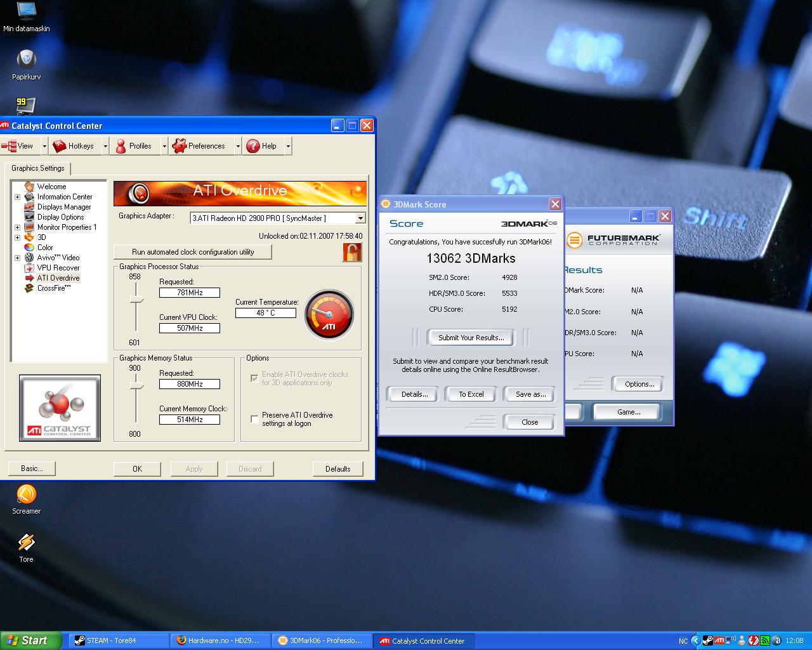Image resolution: width=812 pixels, height=650 pixels.
Task: Click the Information Center tree icon
Action: click(29, 197)
